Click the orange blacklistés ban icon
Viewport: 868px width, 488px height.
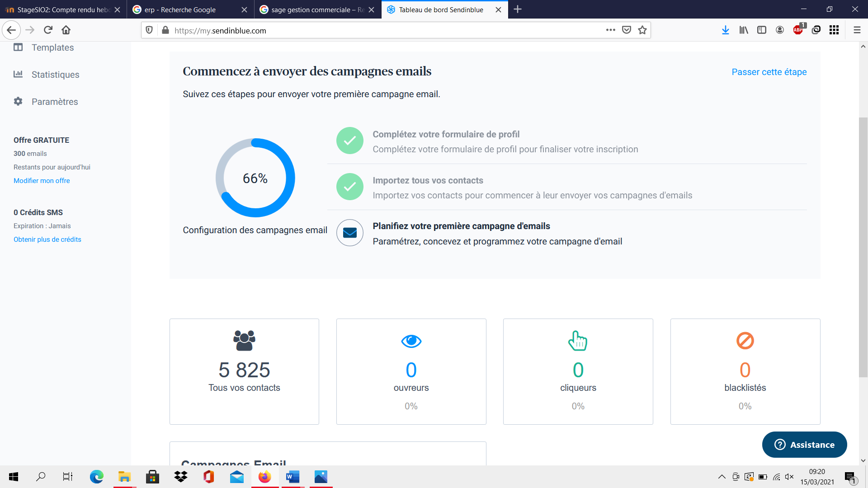(x=745, y=341)
